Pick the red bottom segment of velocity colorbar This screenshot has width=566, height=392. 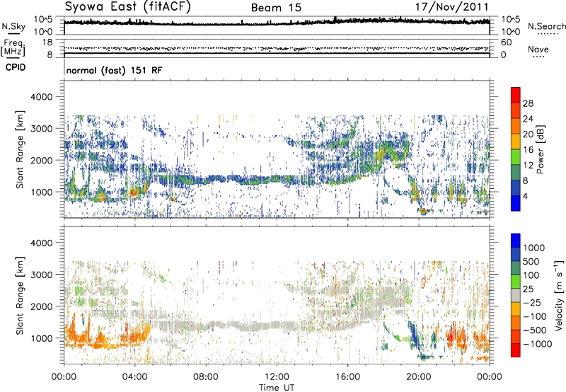click(x=516, y=350)
